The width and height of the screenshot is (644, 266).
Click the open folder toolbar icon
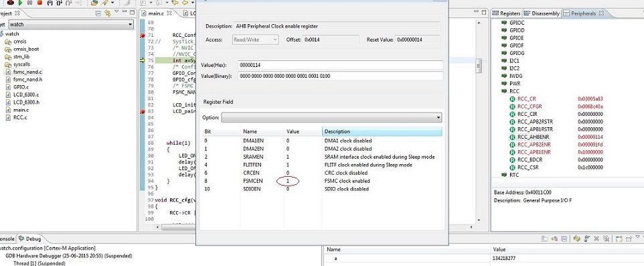(x=94, y=3)
